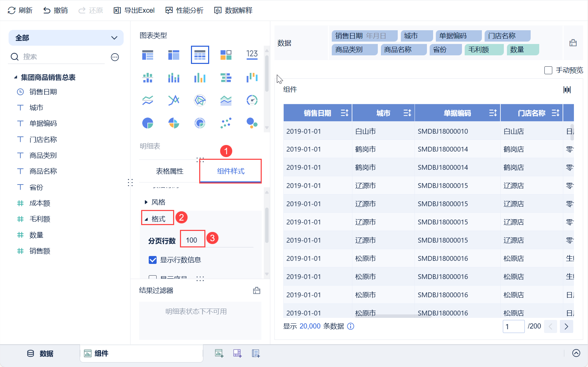Click the page number input box
The height and width of the screenshot is (367, 588).
click(513, 326)
